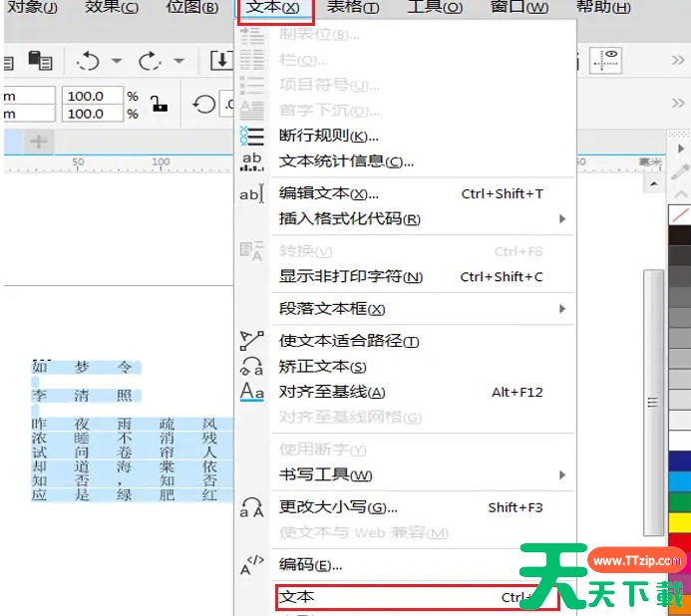Open the Redo history dropdown arrow
Screen dimensions: 691x616
[178, 61]
